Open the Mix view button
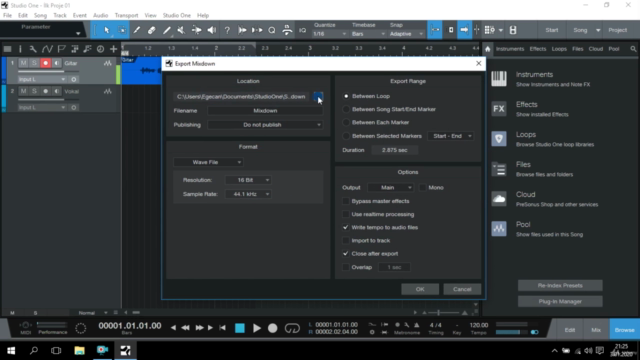 596,330
